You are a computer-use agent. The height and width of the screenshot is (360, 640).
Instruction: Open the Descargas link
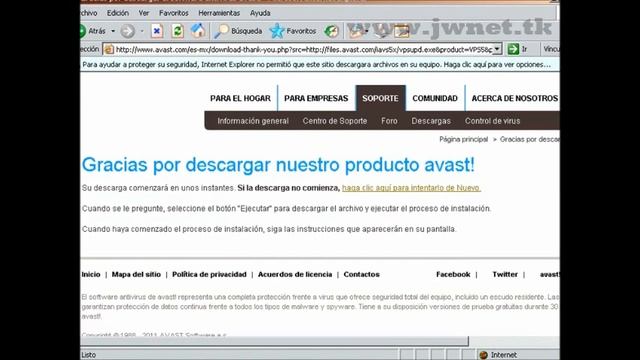pos(431,121)
